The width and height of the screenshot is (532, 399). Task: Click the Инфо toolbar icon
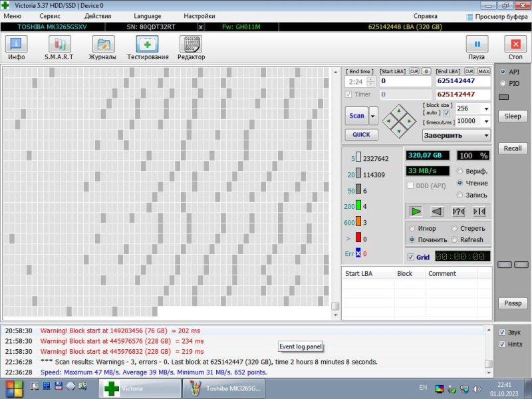[17, 45]
